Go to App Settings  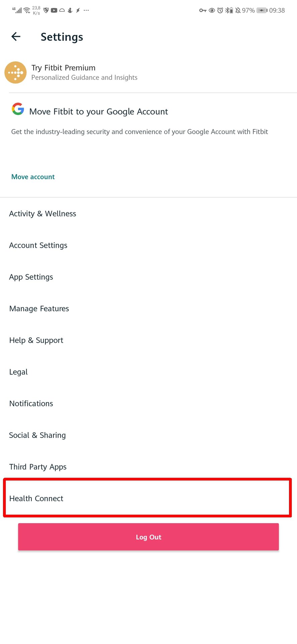pos(31,277)
